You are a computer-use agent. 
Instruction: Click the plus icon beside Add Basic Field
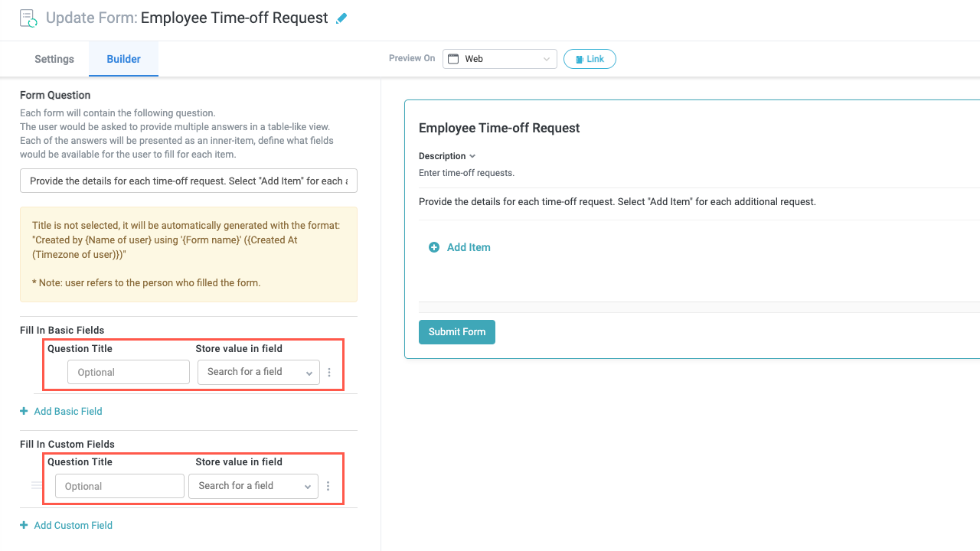coord(25,411)
